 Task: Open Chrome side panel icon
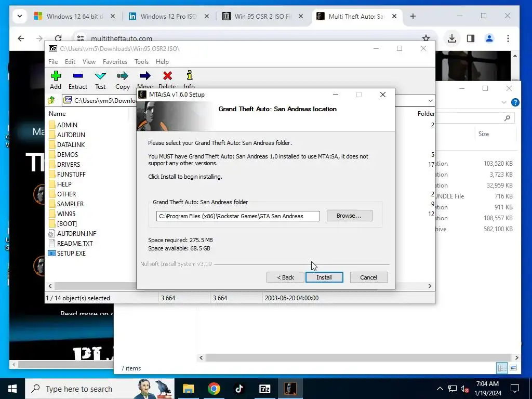(x=470, y=38)
